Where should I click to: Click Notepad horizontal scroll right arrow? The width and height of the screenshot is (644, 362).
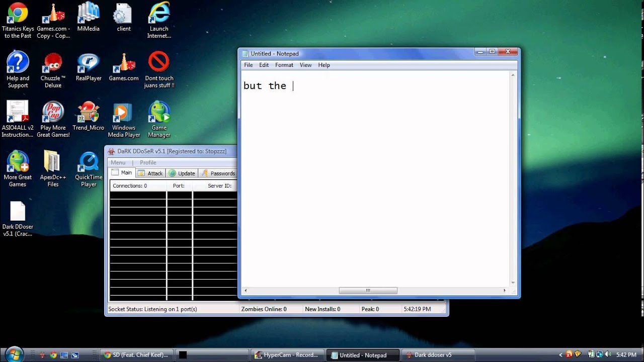(x=505, y=291)
